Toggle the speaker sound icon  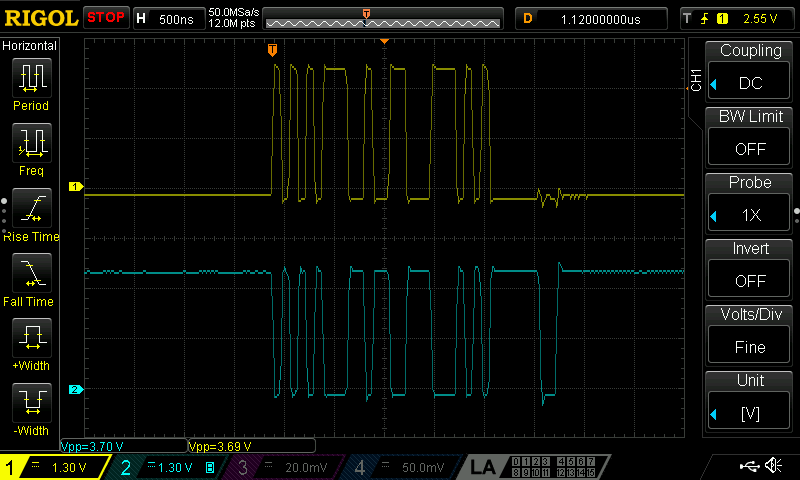pyautogui.click(x=774, y=465)
